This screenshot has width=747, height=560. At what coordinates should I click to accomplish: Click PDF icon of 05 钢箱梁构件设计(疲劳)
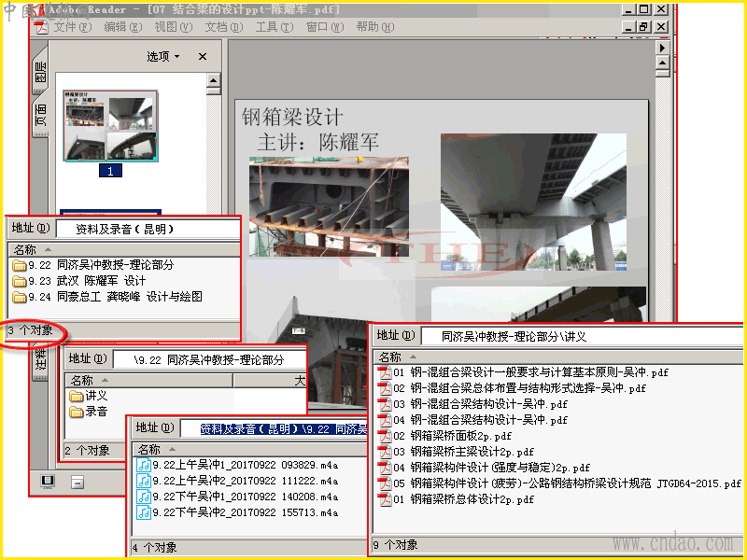385,483
